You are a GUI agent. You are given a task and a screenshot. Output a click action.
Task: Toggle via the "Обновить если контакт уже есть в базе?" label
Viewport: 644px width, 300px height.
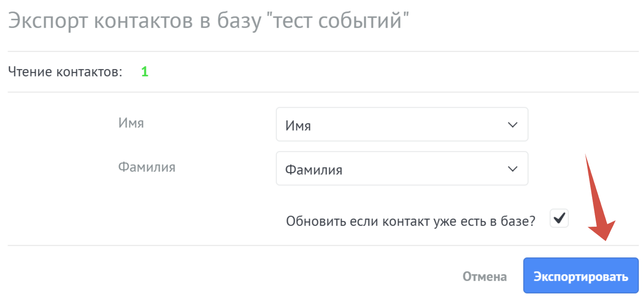click(x=410, y=221)
